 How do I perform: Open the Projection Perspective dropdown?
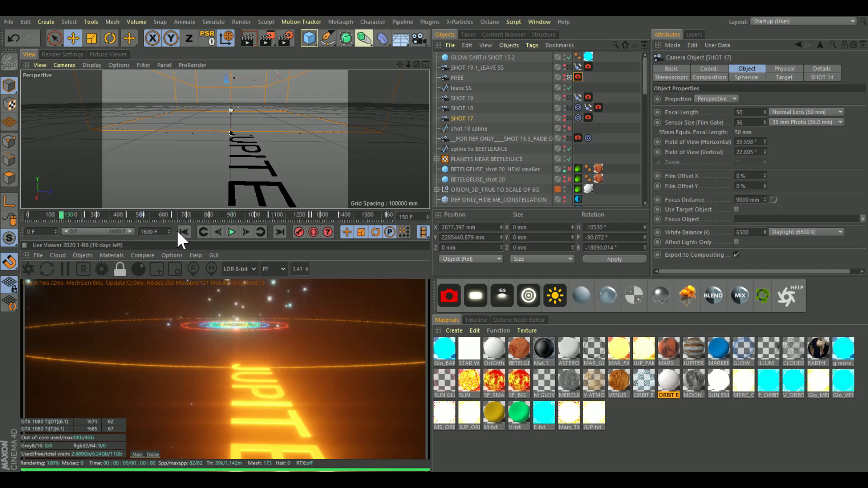[x=716, y=99]
